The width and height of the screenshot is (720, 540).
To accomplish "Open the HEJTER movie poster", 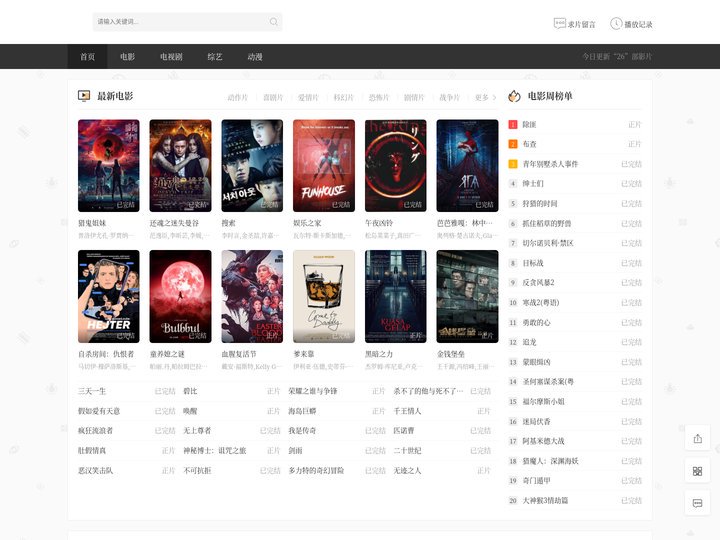I will [x=109, y=296].
